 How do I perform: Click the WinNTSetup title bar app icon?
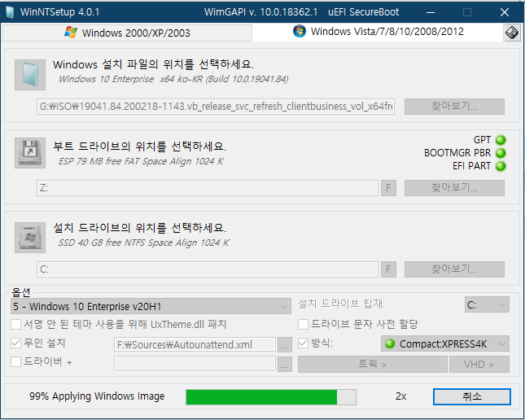[x=10, y=12]
